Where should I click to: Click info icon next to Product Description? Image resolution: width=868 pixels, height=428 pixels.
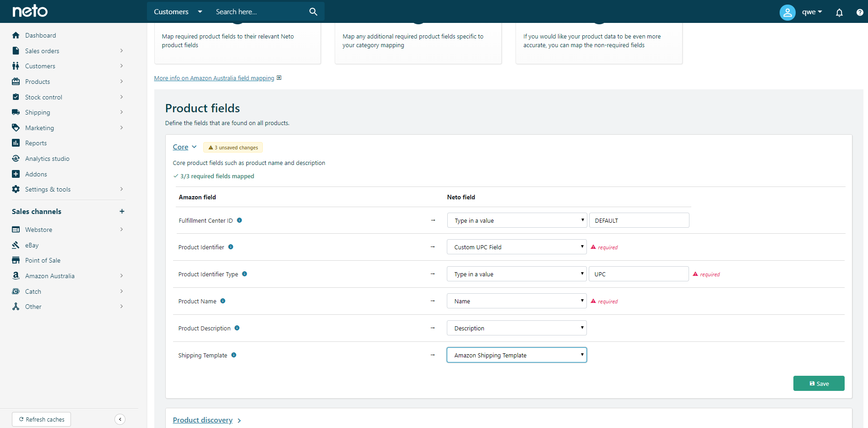(237, 328)
